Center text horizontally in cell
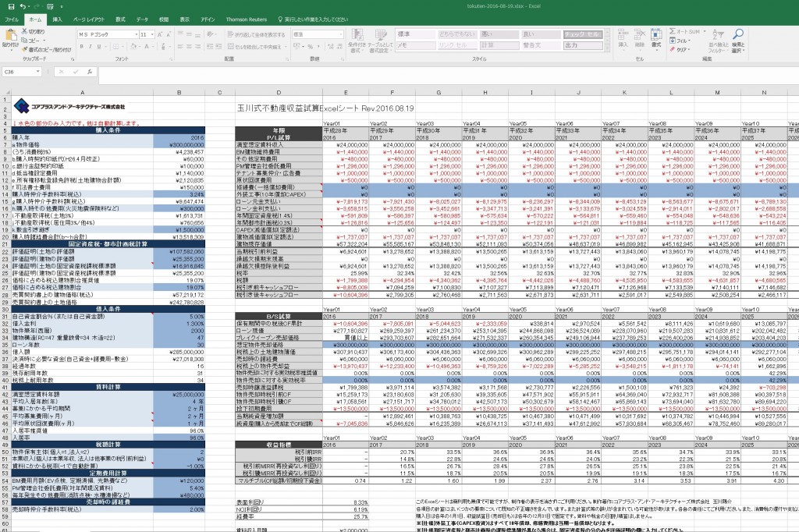This screenshot has width=799, height=532. click(189, 46)
